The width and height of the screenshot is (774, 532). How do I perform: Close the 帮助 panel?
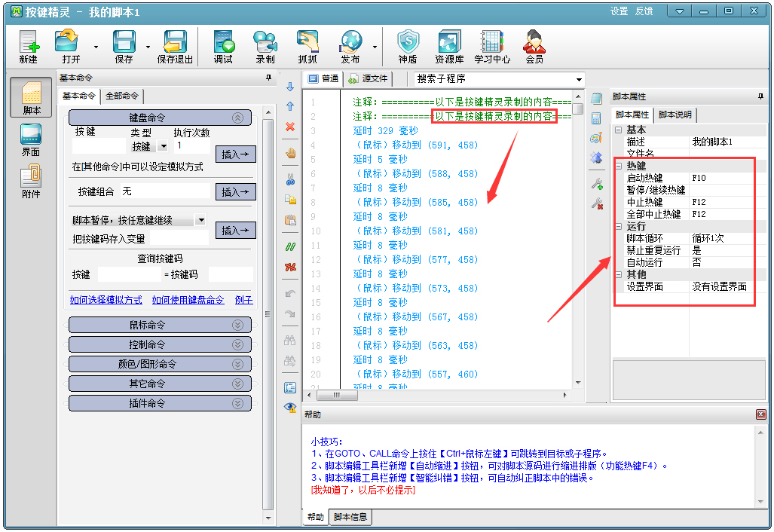tap(760, 414)
